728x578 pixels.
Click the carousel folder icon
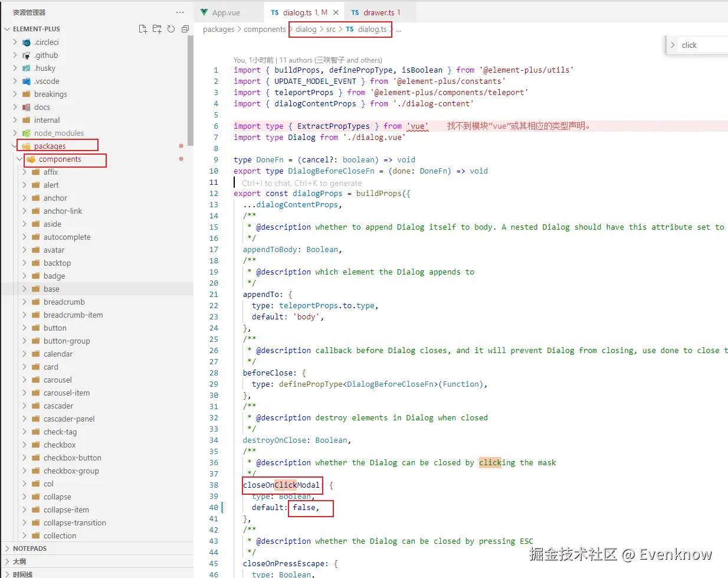click(35, 380)
